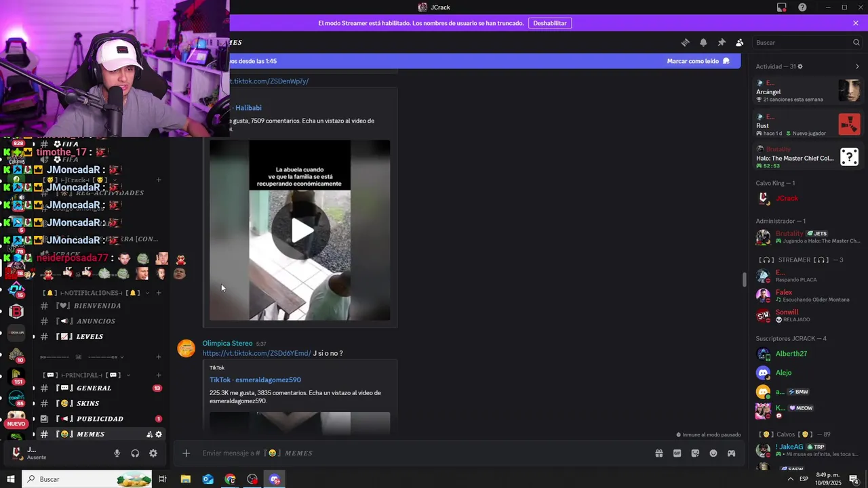Open the emoji picker icon

click(x=713, y=453)
